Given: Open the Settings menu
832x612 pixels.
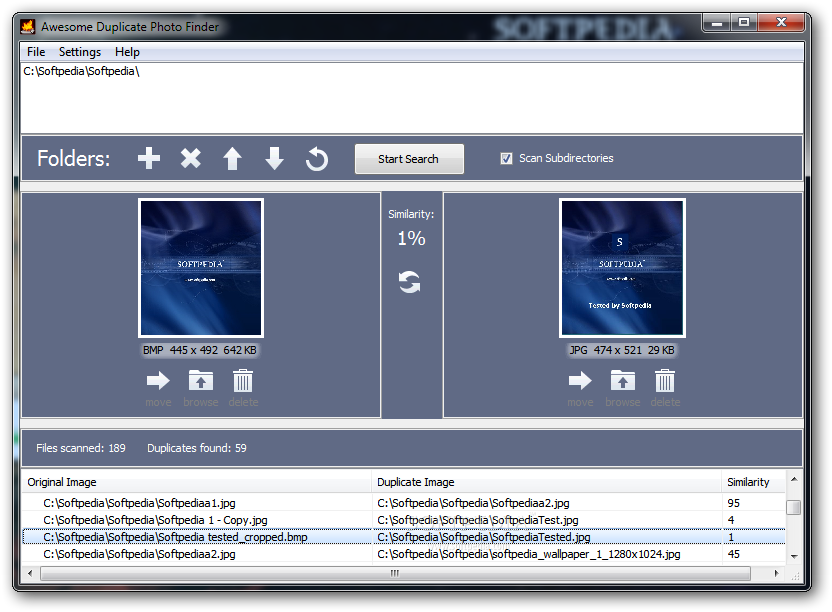Looking at the screenshot, I should click(80, 52).
